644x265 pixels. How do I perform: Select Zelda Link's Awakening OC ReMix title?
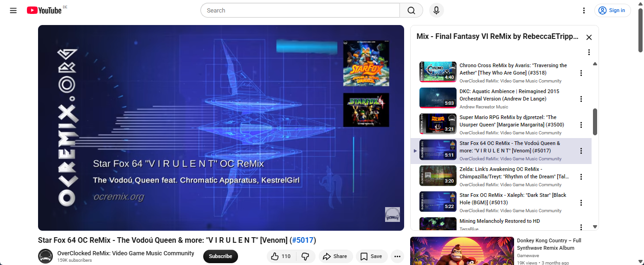click(x=515, y=173)
